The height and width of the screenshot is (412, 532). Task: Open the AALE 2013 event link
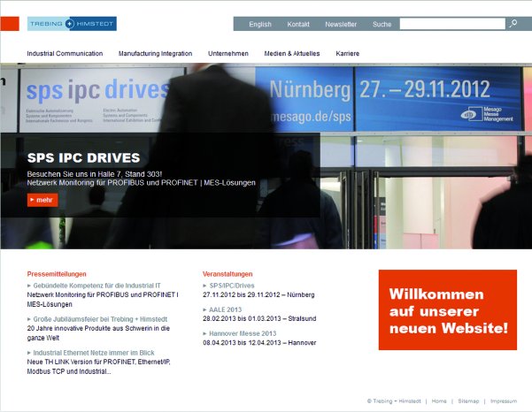(x=226, y=309)
